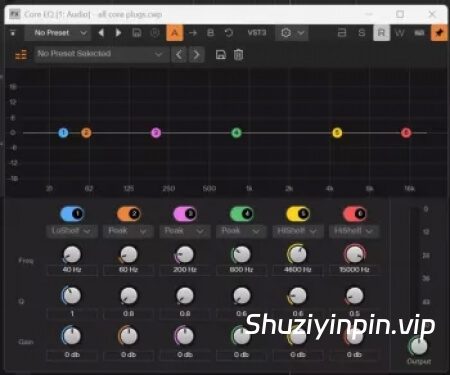Select the A comparison state
Viewport: 450px width, 375px height.
pyautogui.click(x=175, y=33)
